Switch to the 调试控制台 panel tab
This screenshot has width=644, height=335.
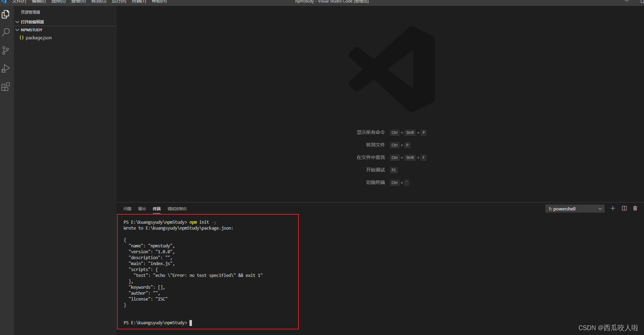coord(177,209)
